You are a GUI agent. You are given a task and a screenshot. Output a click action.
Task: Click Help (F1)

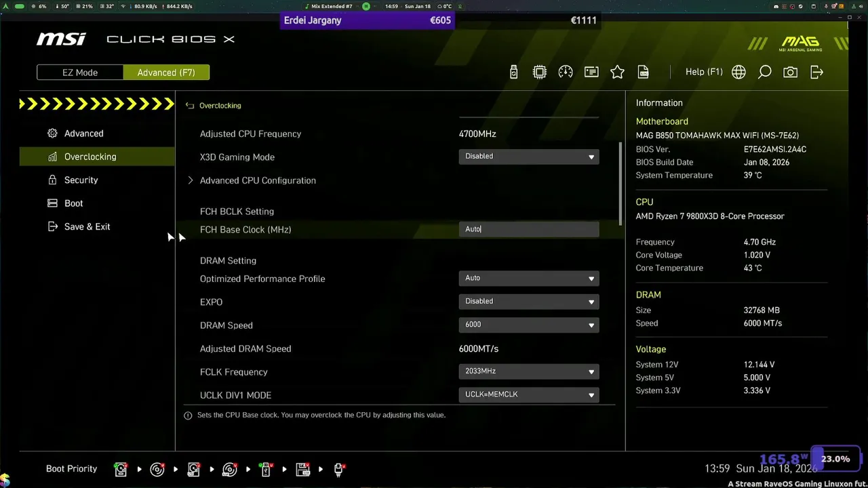704,72
